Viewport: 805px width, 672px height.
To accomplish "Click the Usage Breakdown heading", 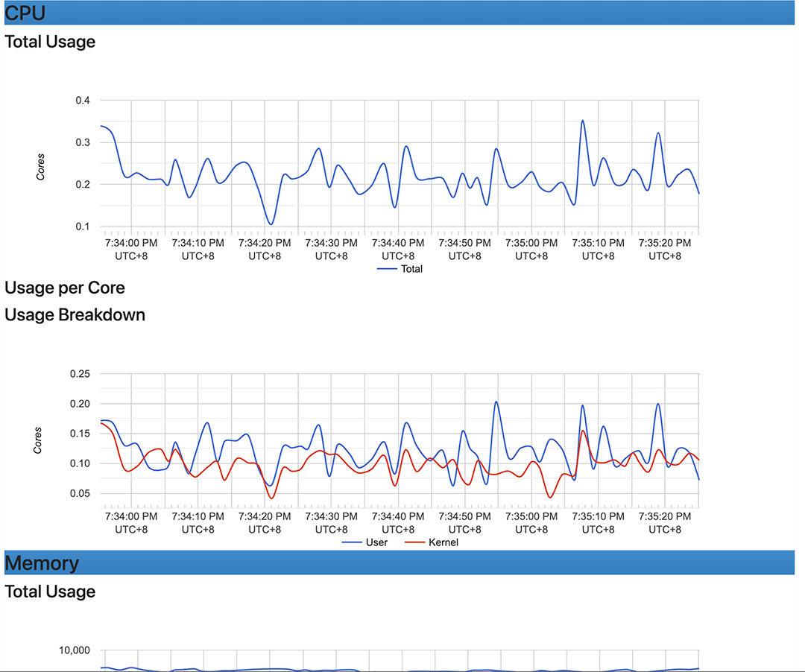I will (75, 314).
